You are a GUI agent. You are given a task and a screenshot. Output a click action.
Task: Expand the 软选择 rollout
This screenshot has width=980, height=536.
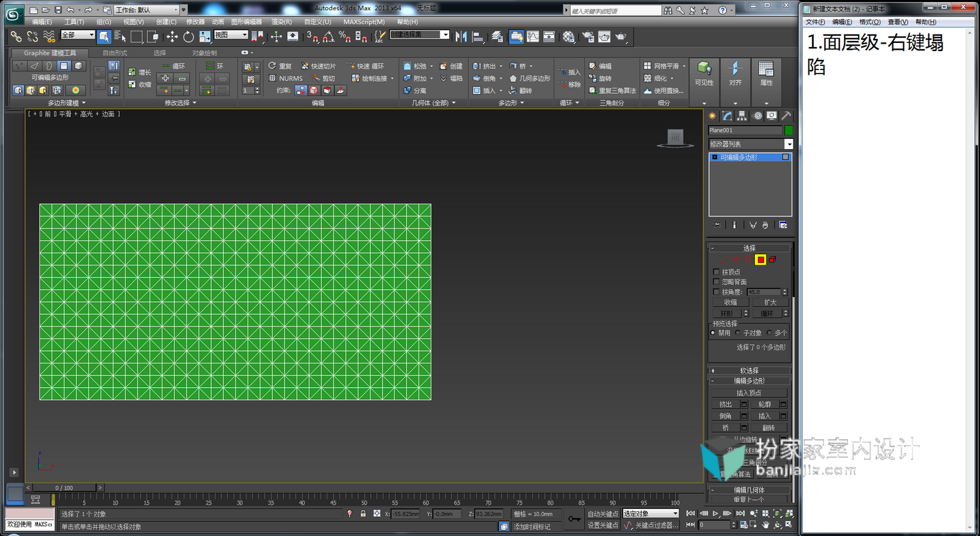[749, 371]
